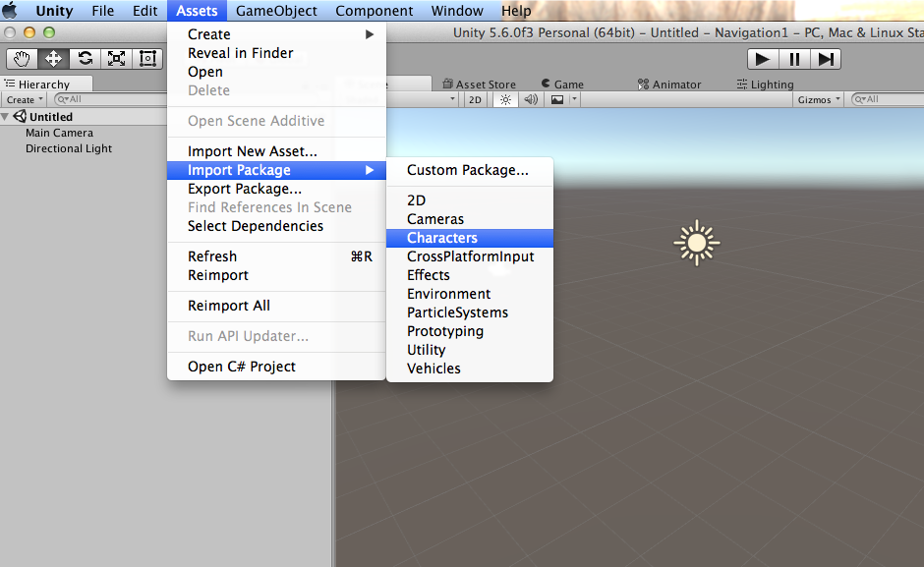This screenshot has width=924, height=567.
Task: Import the Environment package
Action: click(x=470, y=294)
